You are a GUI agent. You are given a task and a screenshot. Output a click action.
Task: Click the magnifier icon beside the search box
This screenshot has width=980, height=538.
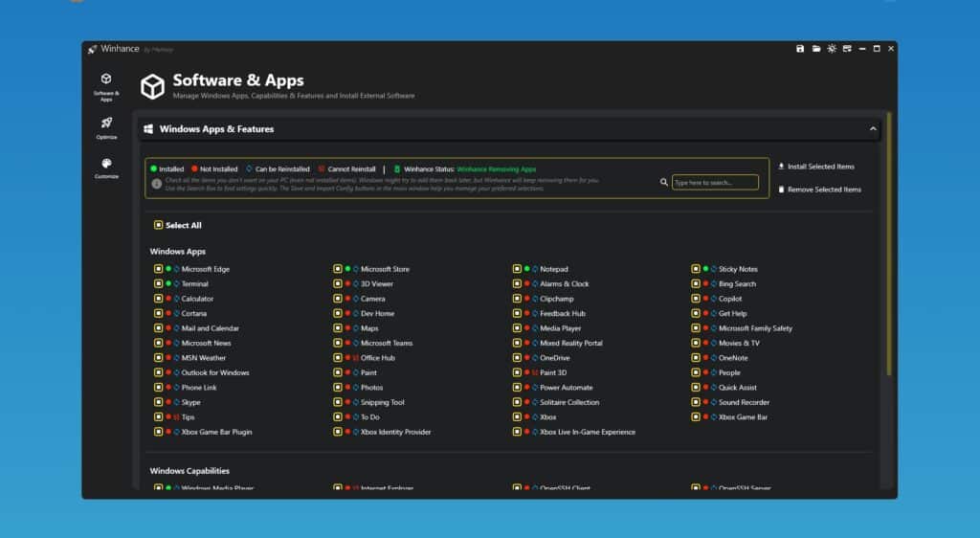point(664,182)
